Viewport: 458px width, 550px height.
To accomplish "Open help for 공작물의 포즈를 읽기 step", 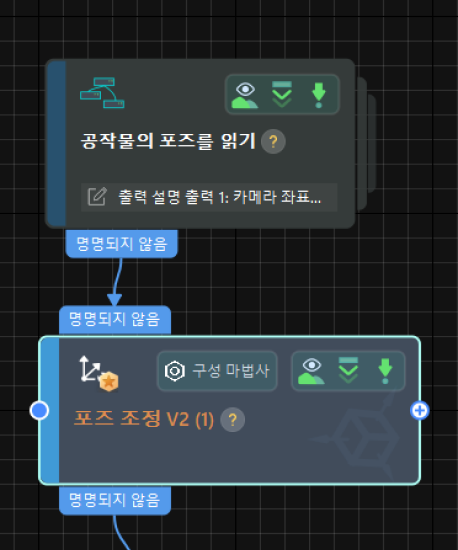I will pyautogui.click(x=273, y=141).
